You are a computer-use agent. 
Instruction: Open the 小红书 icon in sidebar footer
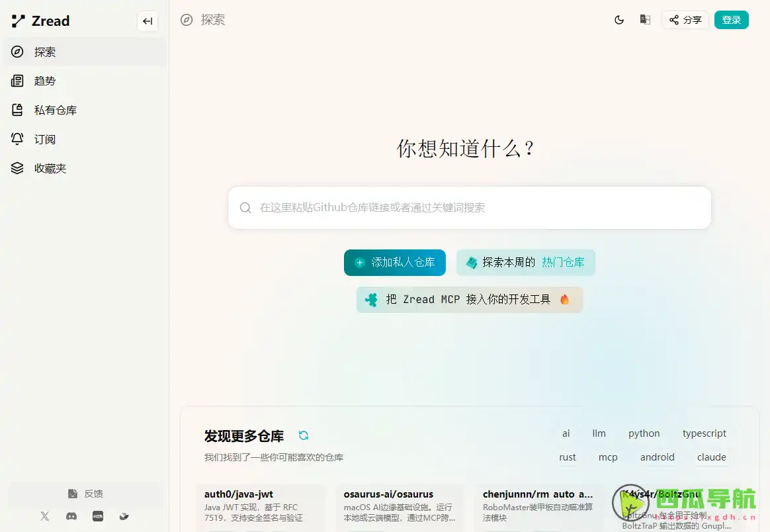97,516
